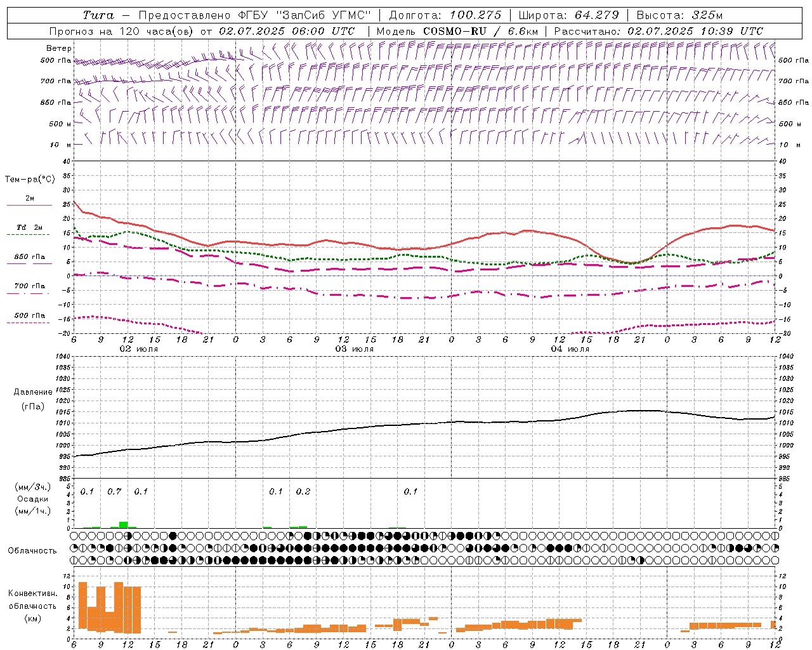Screen dimensions: 812x650
Task: Click the "Td 2м" dew point legend entry
Action: pyautogui.click(x=30, y=227)
